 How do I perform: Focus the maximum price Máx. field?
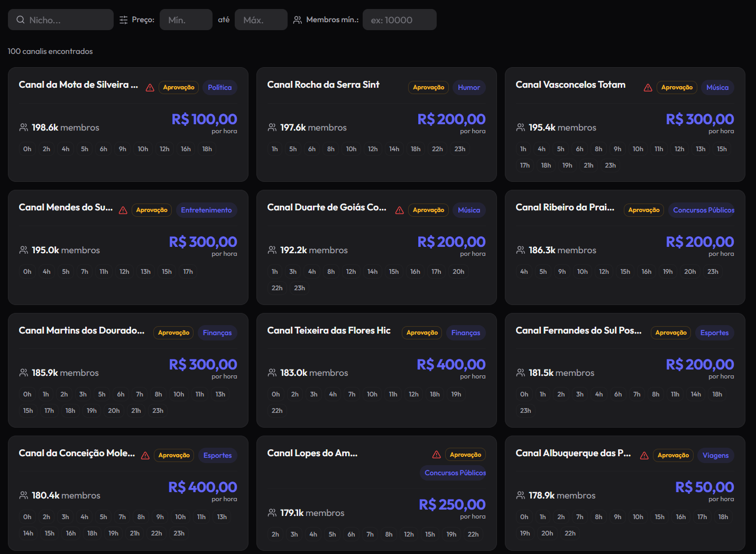point(261,20)
